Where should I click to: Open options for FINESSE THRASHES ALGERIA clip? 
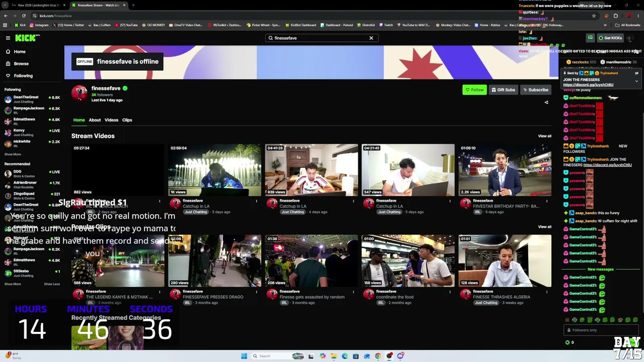pos(547,292)
